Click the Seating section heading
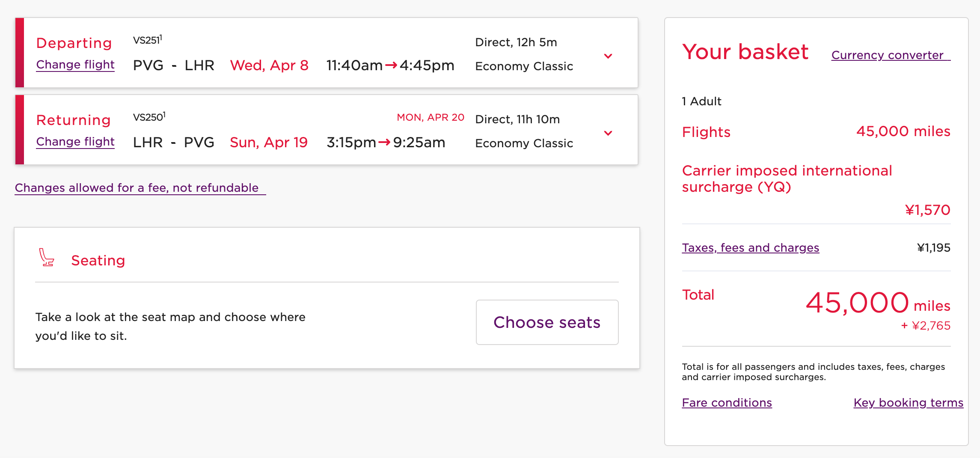This screenshot has width=980, height=458. [98, 260]
